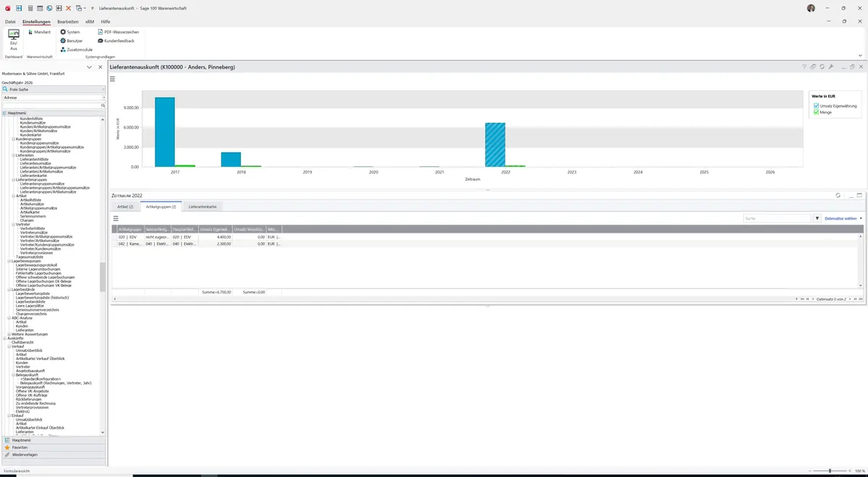This screenshot has height=477, width=868.
Task: Click the Suche field above the table
Action: click(x=777, y=218)
